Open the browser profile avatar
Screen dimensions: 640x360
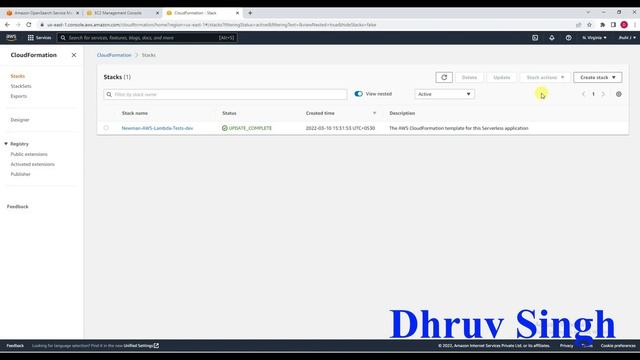click(x=624, y=24)
